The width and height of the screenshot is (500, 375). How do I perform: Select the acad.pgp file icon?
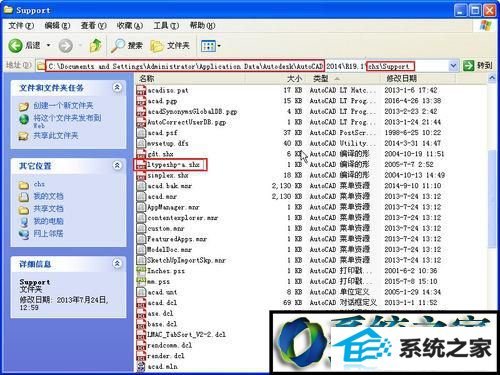coord(142,101)
